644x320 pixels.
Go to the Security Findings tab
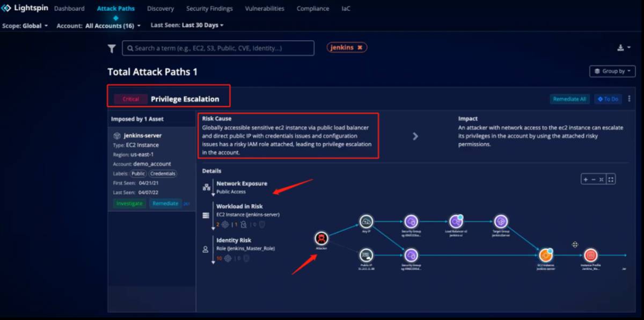(209, 9)
